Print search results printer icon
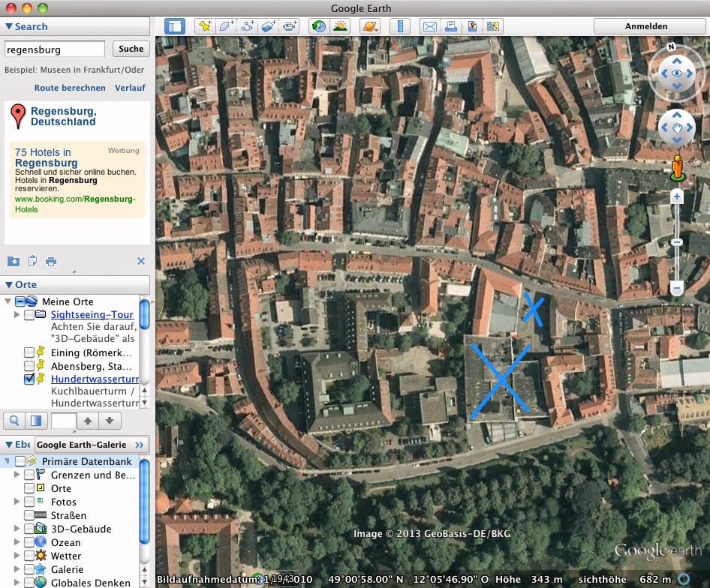 [x=51, y=262]
